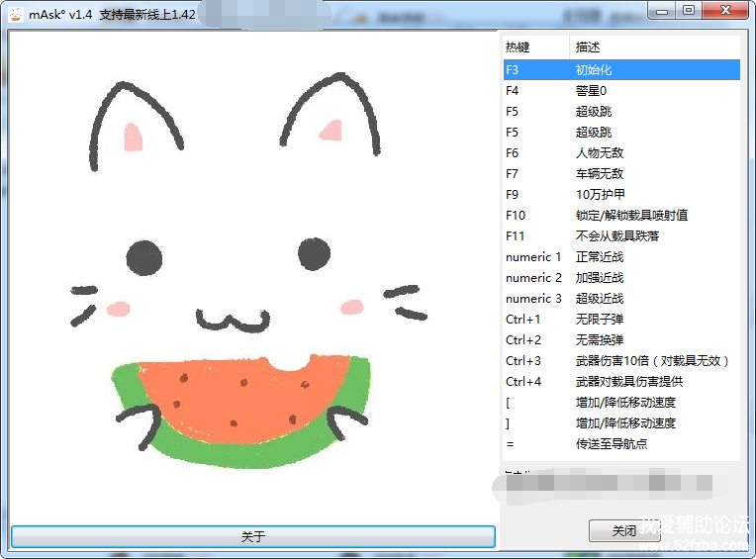Select the = 传送至导航点 row
The height and width of the screenshot is (559, 756).
tap(621, 443)
